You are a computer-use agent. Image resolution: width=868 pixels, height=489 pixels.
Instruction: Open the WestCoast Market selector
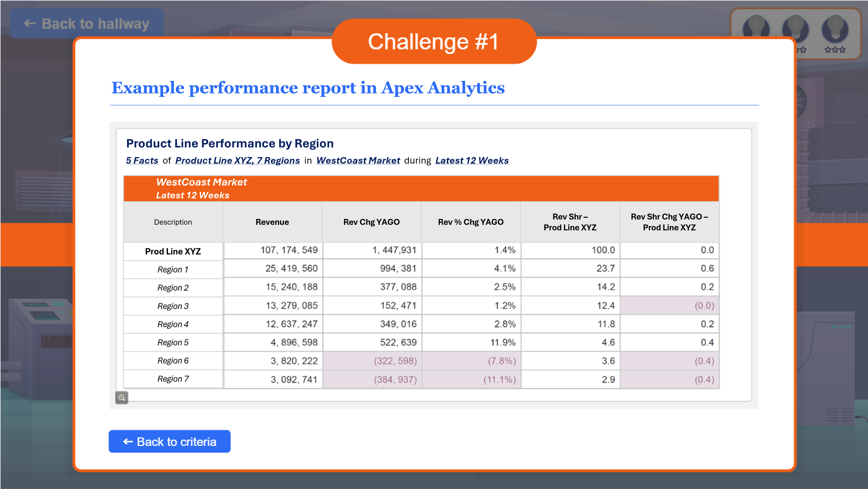(358, 160)
